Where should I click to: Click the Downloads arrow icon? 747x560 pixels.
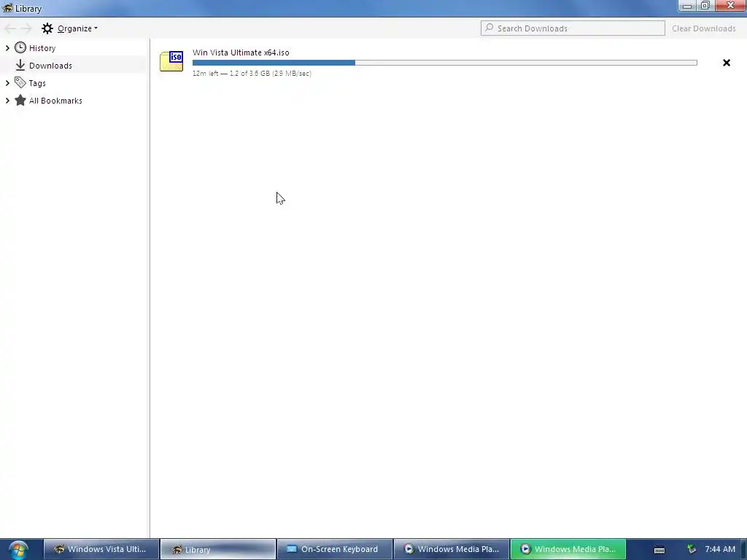click(20, 65)
